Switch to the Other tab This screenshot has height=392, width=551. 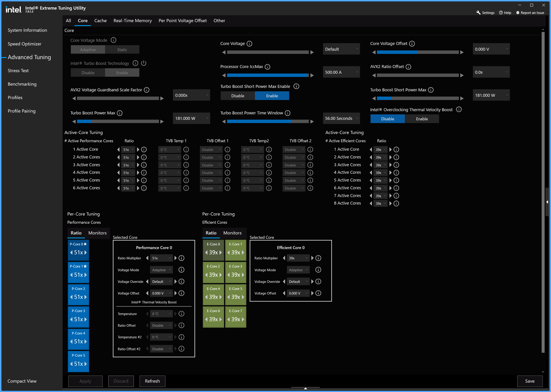pos(219,21)
